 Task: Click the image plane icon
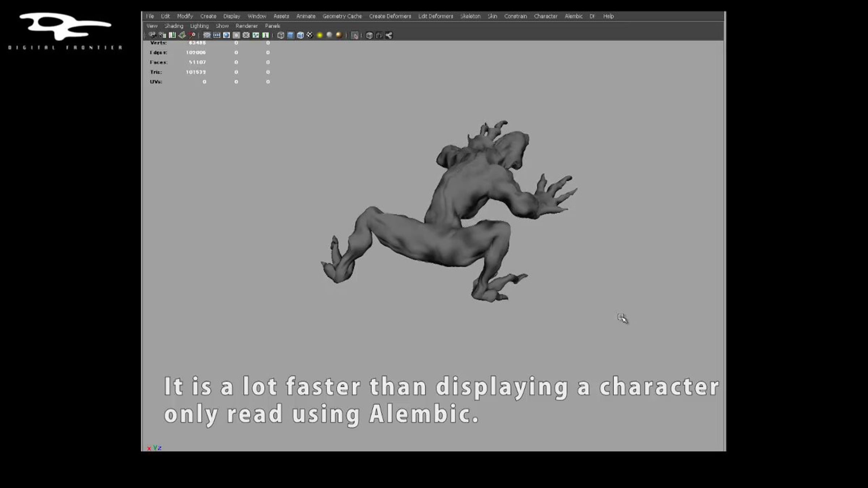(182, 35)
